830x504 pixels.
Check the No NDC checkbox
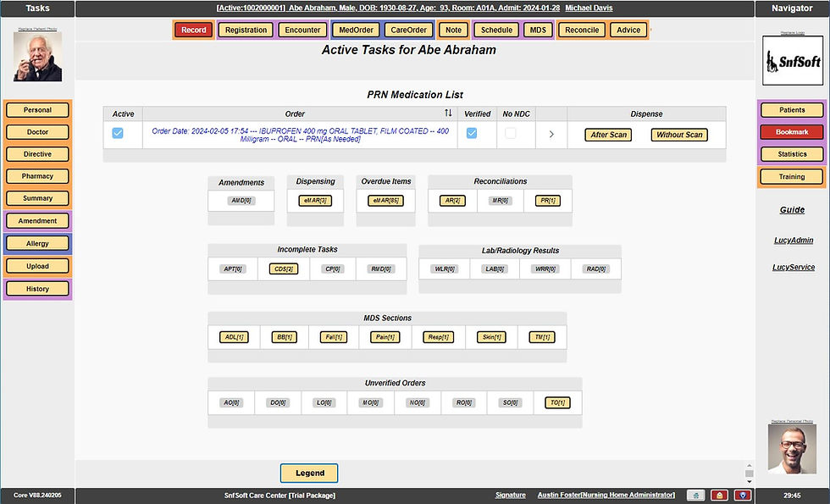510,134
